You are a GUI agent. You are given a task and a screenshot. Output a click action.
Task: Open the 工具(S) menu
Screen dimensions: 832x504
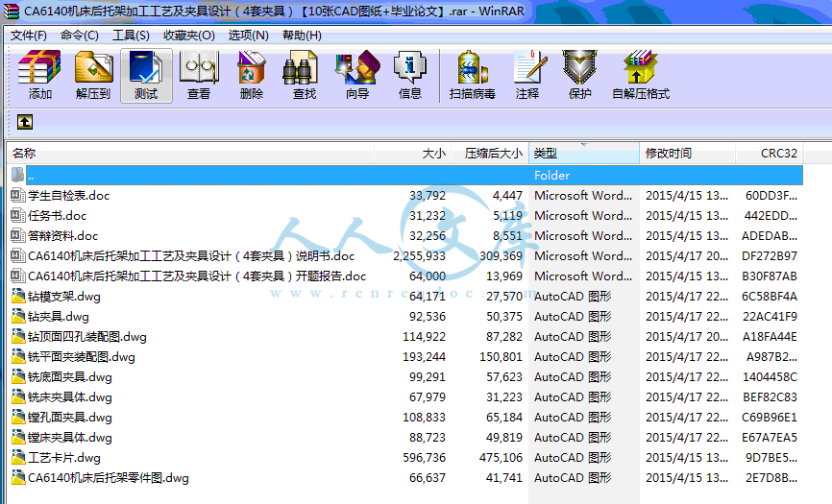(x=131, y=36)
